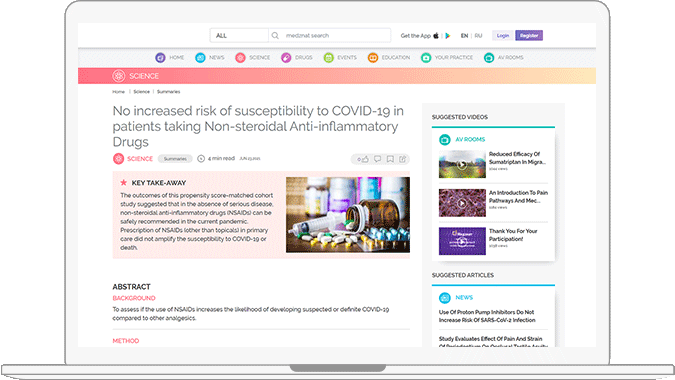Bookmark the article
Screen dimensions: 675x380
coord(390,159)
